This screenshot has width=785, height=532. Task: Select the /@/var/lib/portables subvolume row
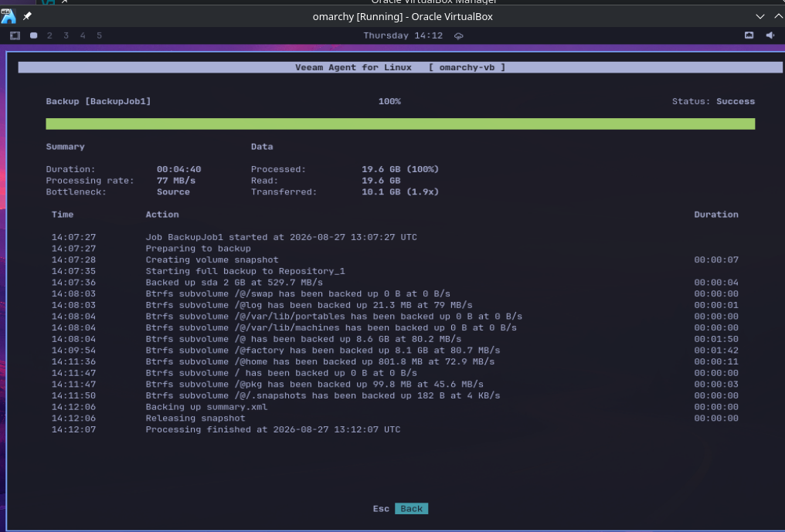(395, 317)
